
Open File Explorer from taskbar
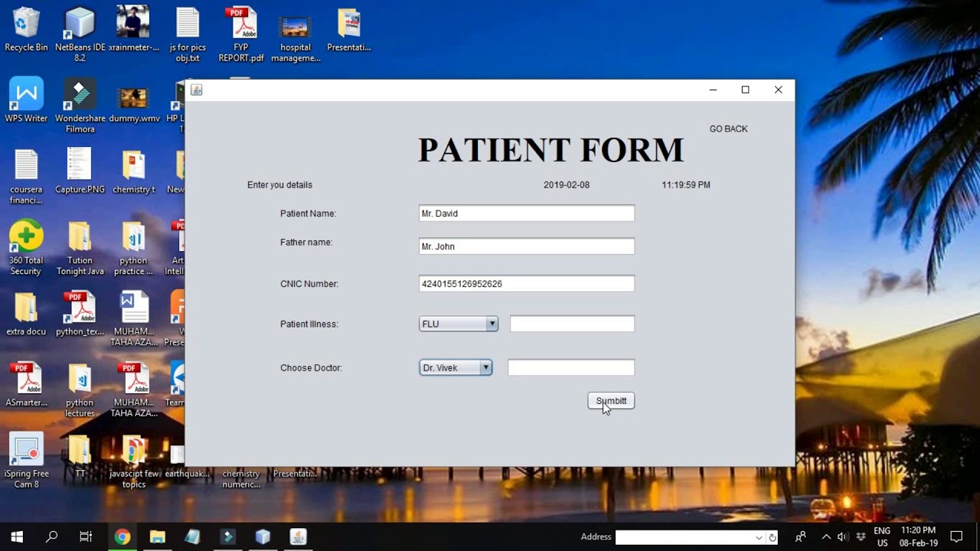157,537
